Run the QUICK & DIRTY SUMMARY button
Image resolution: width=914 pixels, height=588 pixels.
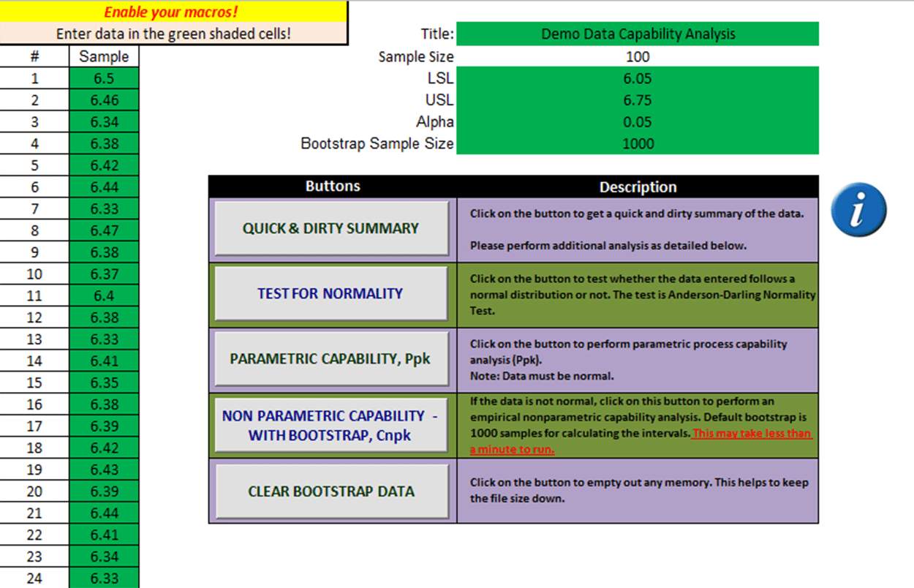(331, 228)
